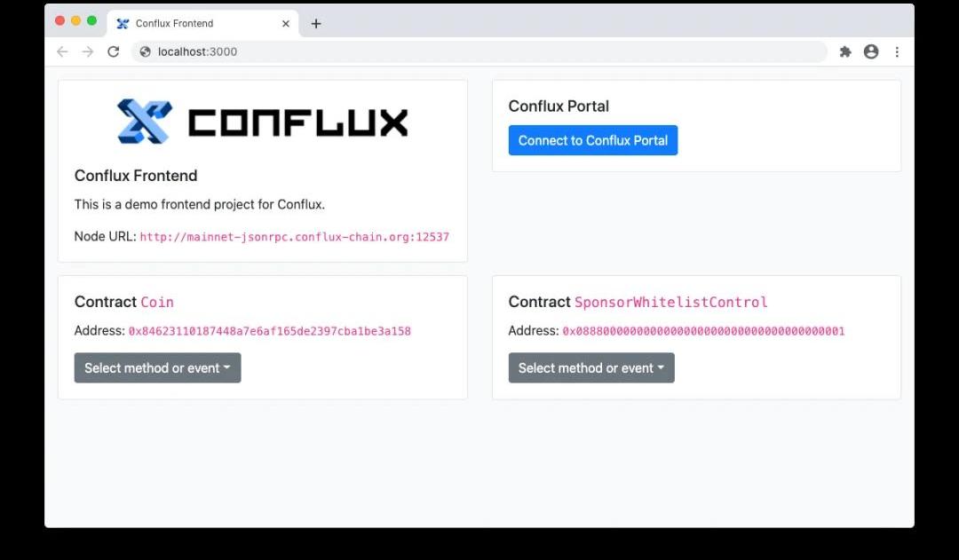Expand the SponsorWhitelistControl method dropdown
Viewport: 959px width, 560px height.
591,367
